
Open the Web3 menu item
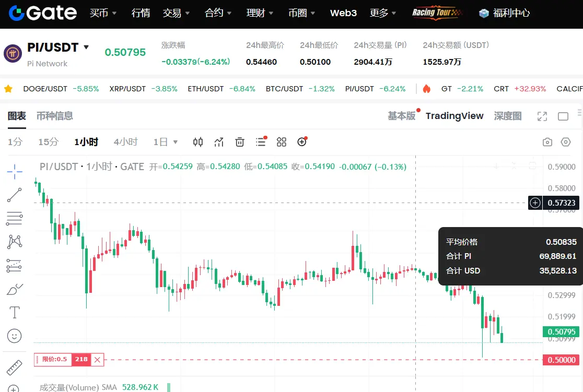(x=343, y=13)
